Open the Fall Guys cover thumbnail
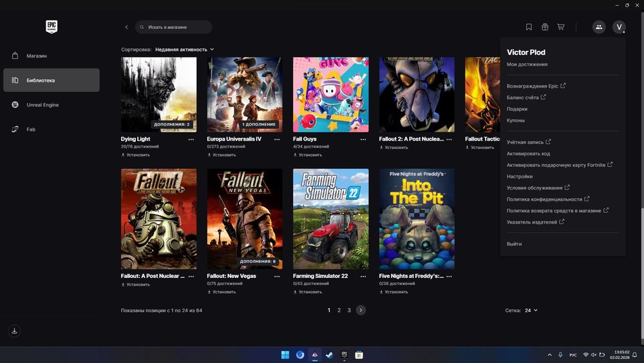Image resolution: width=644 pixels, height=363 pixels. pos(330,95)
